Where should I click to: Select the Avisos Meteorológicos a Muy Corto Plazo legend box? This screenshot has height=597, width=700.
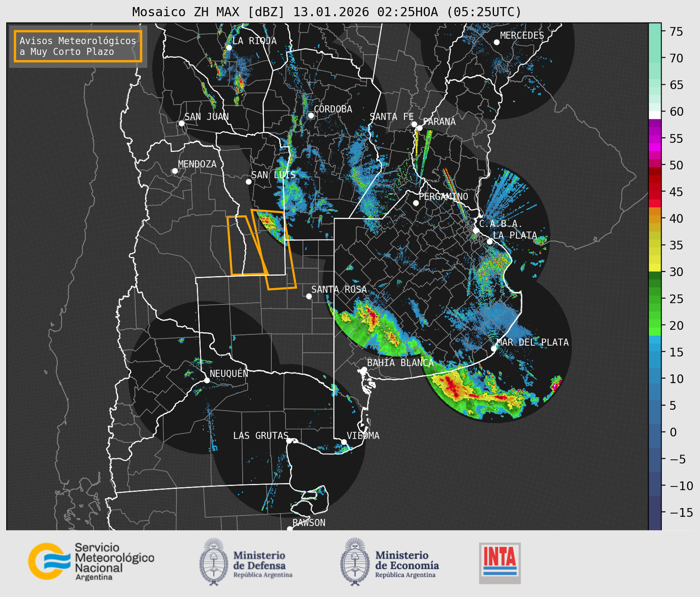tap(78, 46)
